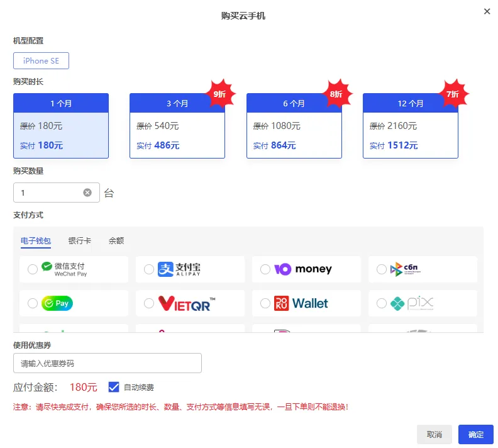
Task: Click the 取消 button
Action: [x=434, y=434]
